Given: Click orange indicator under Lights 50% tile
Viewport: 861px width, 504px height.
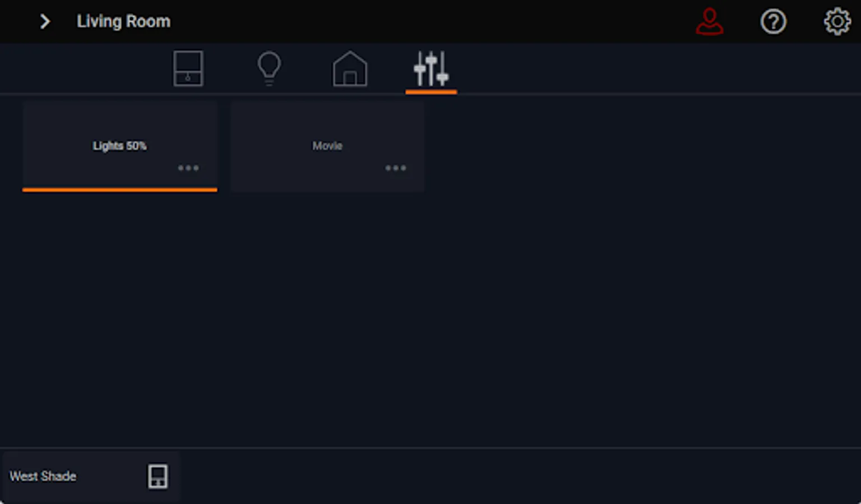Looking at the screenshot, I should pyautogui.click(x=120, y=190).
